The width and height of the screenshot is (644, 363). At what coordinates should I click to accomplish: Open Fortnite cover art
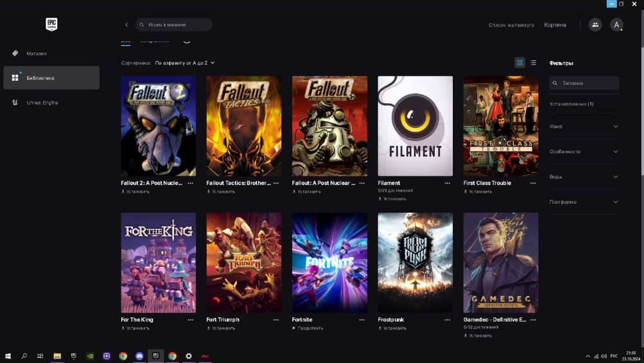point(330,262)
